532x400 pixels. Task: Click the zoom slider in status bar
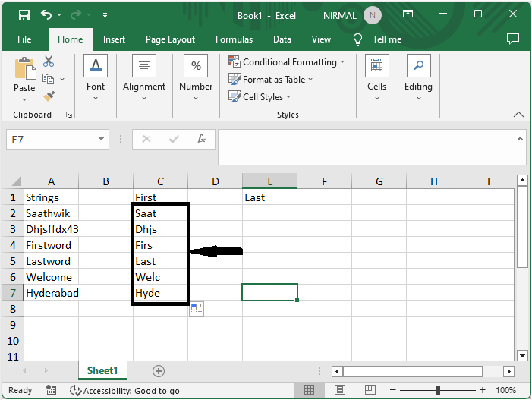(x=439, y=390)
